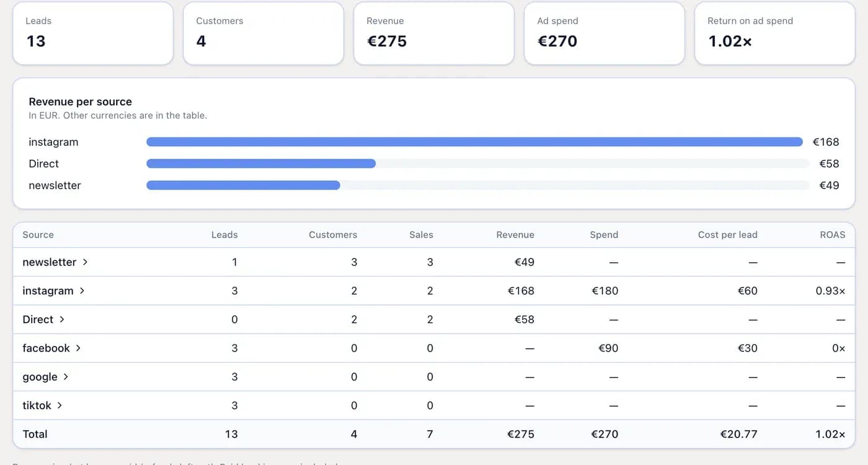Image resolution: width=868 pixels, height=465 pixels.
Task: Expand the newsletter source row chevron
Action: tap(85, 262)
